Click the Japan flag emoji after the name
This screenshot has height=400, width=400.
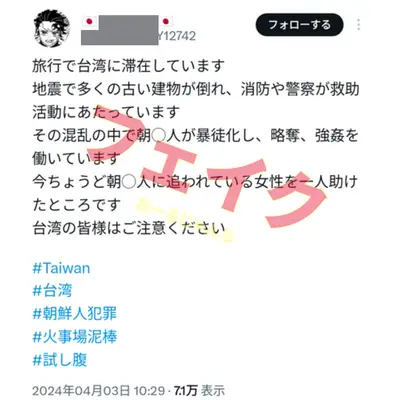point(166,22)
